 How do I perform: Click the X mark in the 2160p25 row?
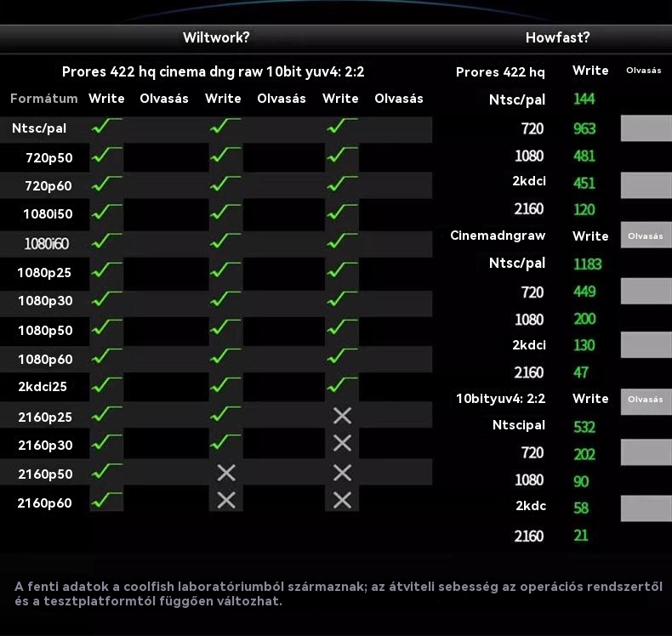pos(342,416)
